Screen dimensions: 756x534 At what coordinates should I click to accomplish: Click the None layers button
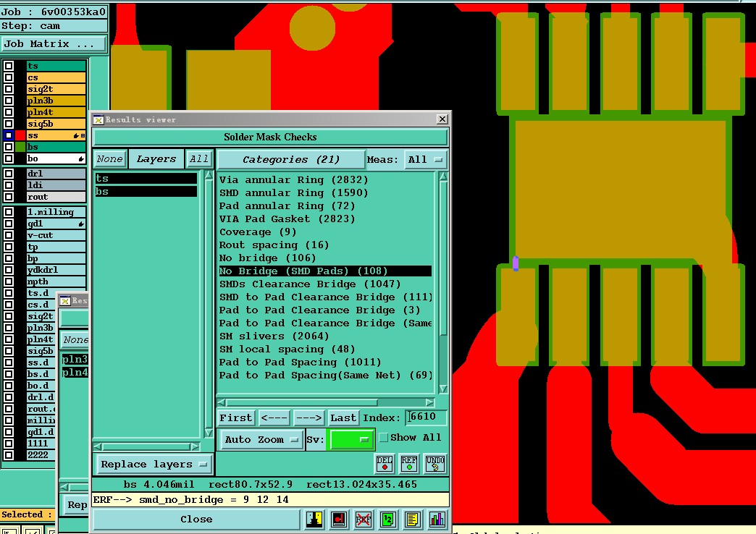pyautogui.click(x=110, y=159)
